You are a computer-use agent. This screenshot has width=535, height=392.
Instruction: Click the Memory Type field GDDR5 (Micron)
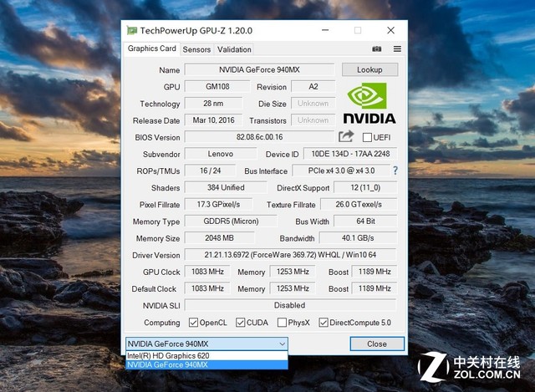[231, 221]
